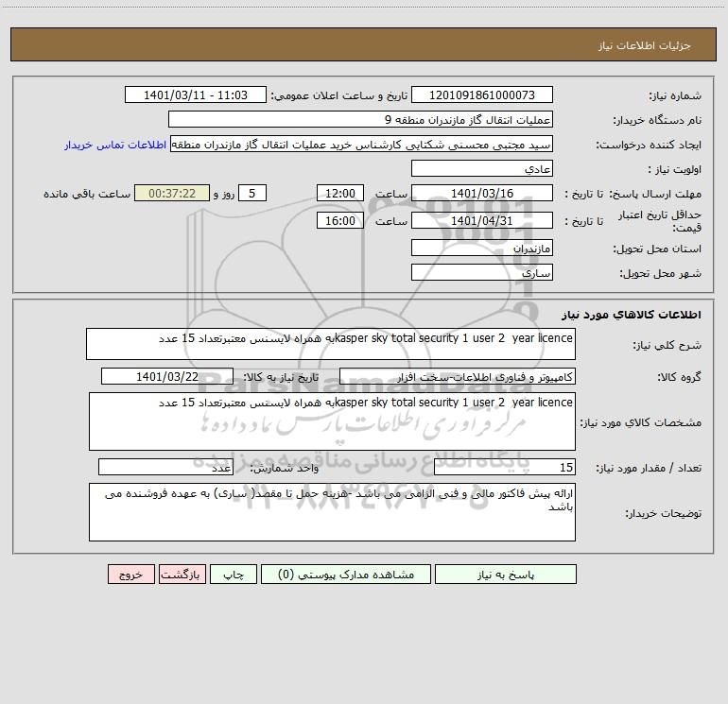The image size is (728, 704).
Task: Click the مشخصات کالای مورد نیاز text box
Action: point(332,421)
